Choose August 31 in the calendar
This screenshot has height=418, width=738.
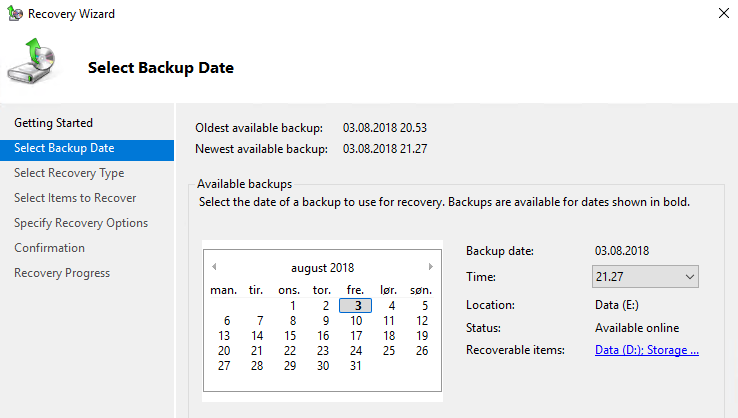356,366
